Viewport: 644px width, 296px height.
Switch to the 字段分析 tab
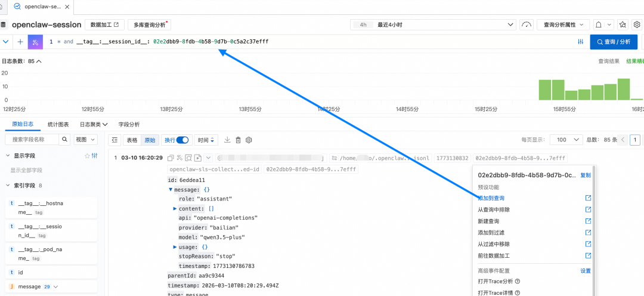pyautogui.click(x=129, y=124)
